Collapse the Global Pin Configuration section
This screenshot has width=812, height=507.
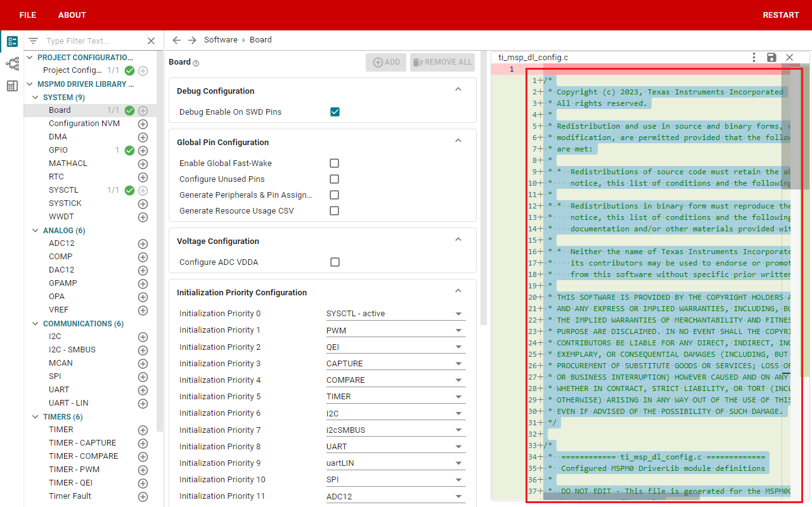click(x=459, y=141)
